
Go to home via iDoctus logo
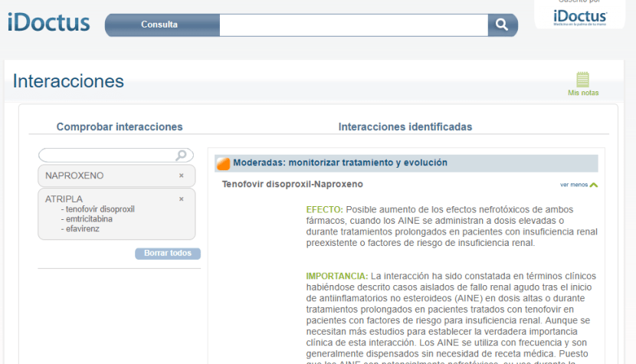point(49,23)
